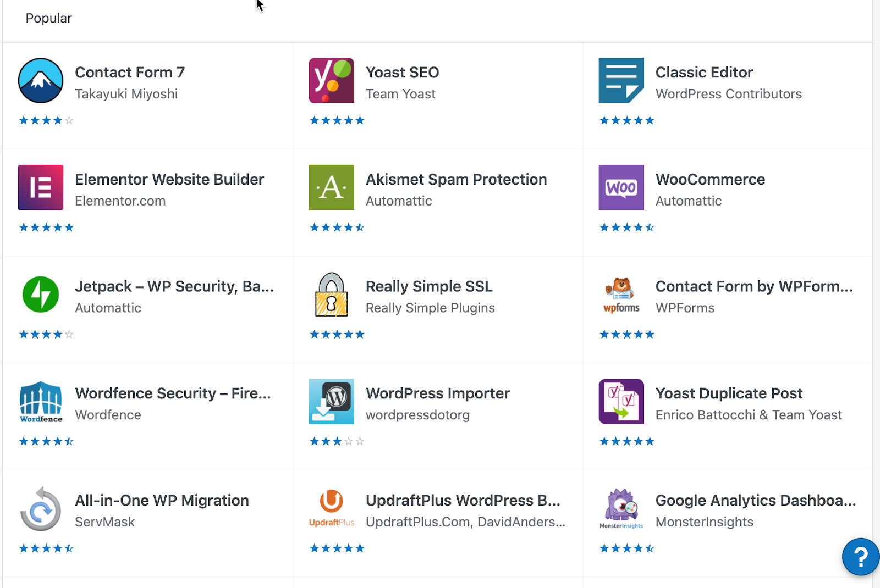Click the WordPress Importer star rating
Screen dimensions: 880x588
[x=337, y=441]
